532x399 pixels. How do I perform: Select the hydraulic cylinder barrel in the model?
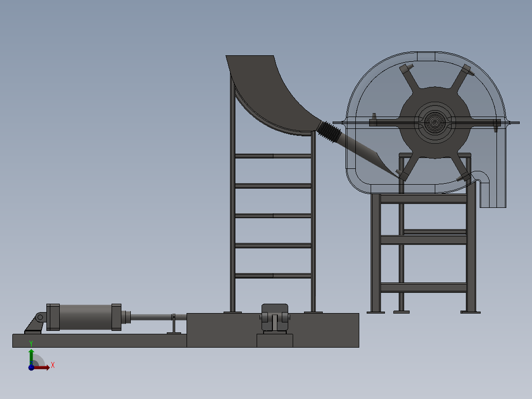[85, 317]
